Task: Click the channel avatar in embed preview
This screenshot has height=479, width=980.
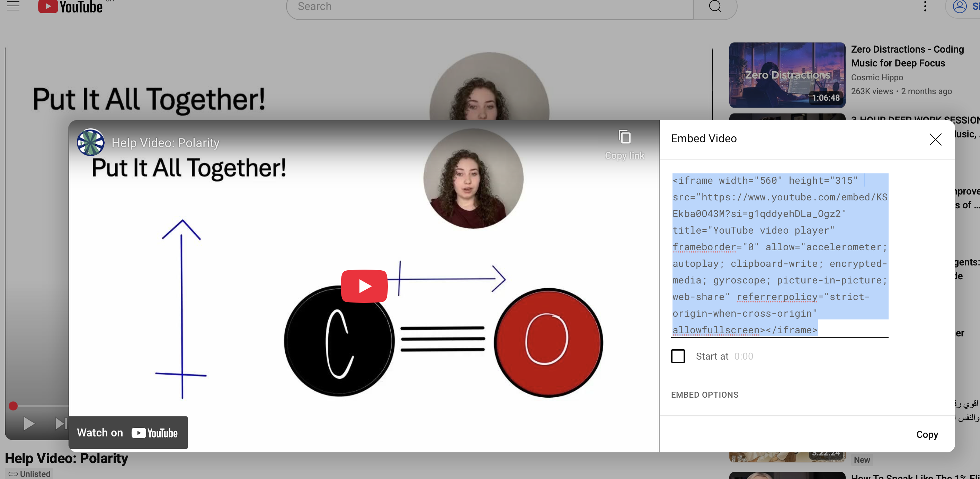Action: [x=90, y=142]
